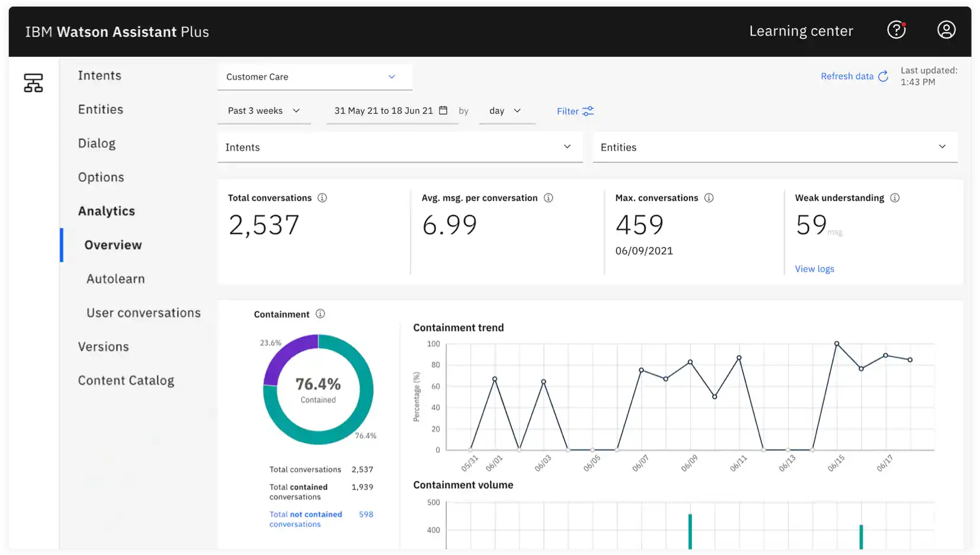Open the user profile icon
This screenshot has width=980, height=555.
(946, 30)
